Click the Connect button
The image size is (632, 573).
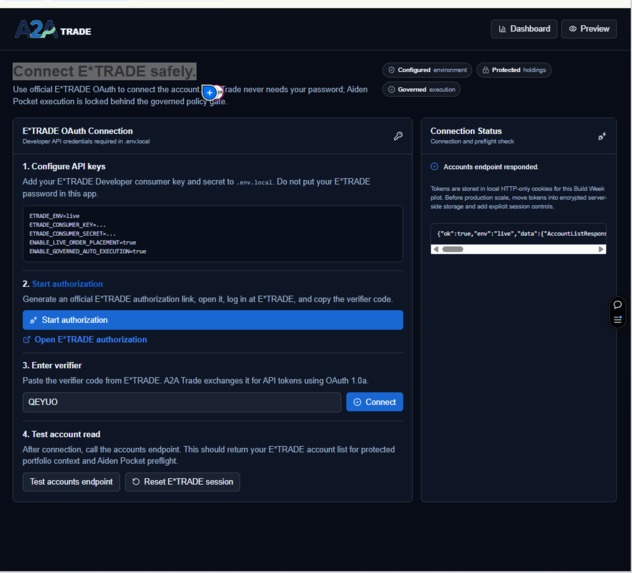point(374,402)
